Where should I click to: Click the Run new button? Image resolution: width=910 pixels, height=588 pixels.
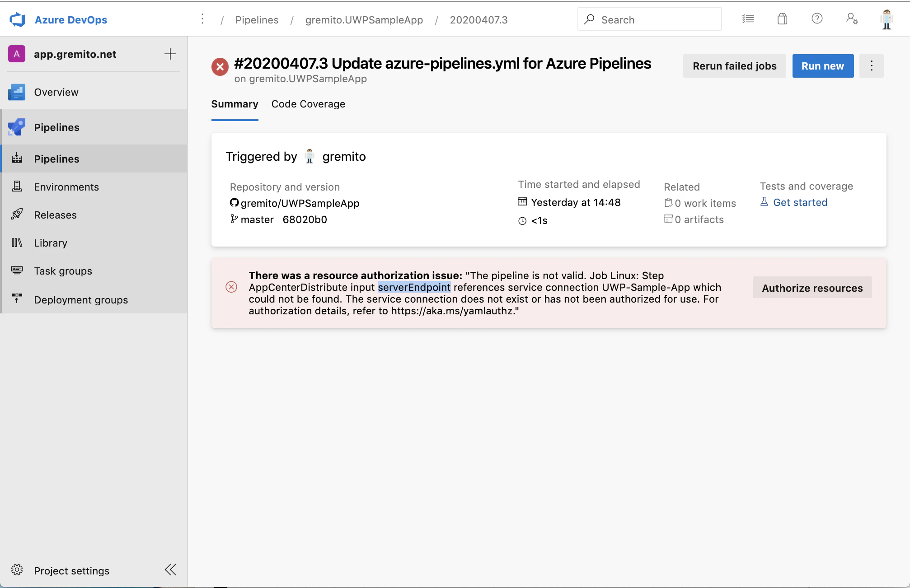[823, 66]
